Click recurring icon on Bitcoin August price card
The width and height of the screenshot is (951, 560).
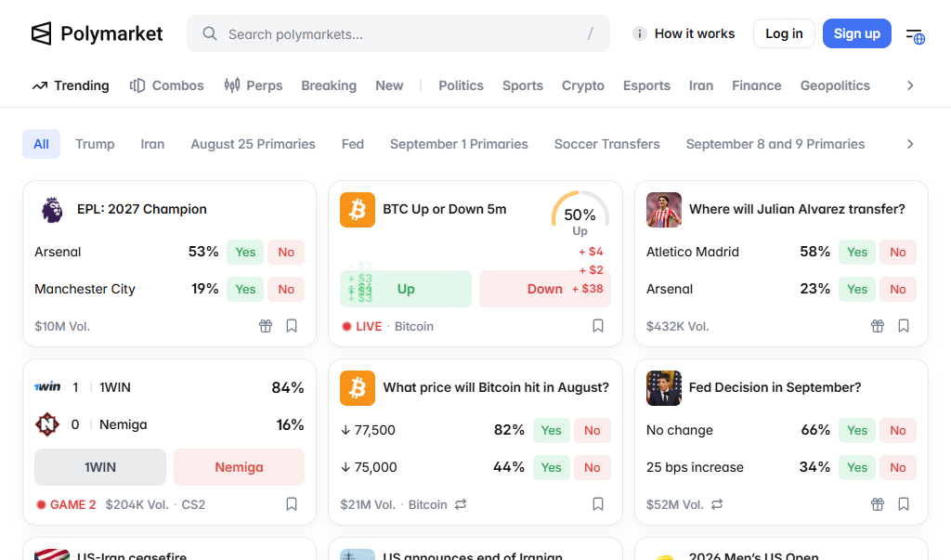coord(461,504)
